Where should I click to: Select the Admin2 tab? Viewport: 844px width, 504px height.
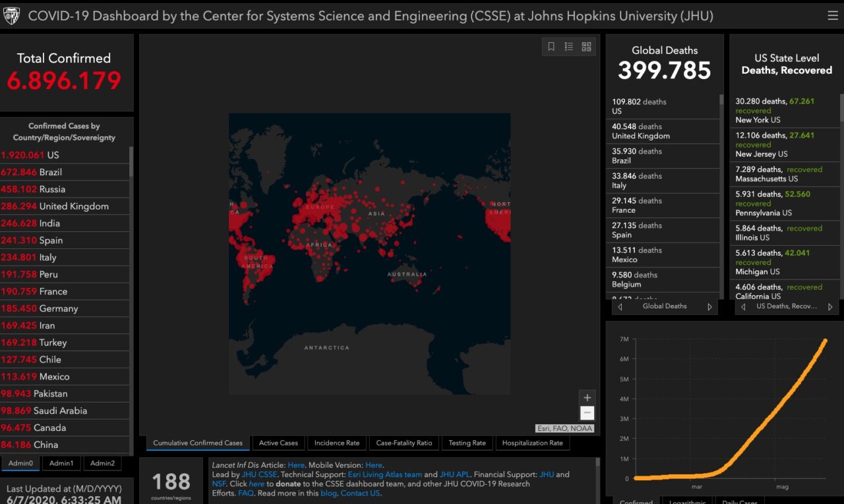click(x=102, y=463)
